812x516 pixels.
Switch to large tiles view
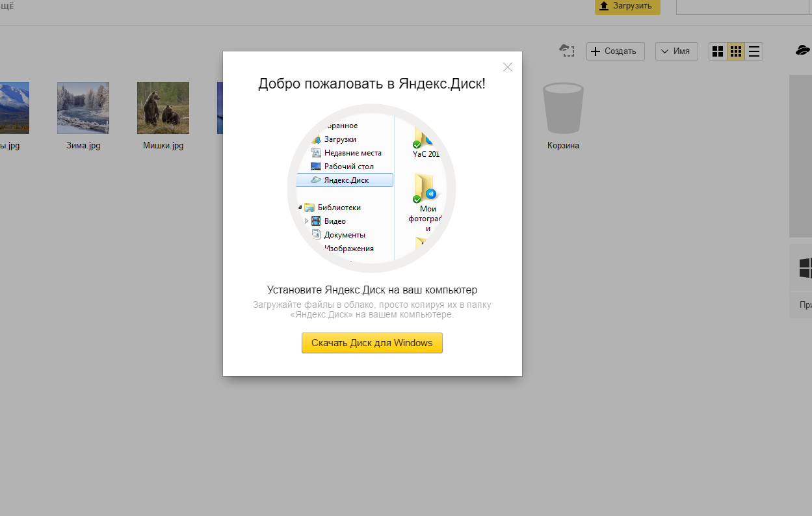pyautogui.click(x=718, y=51)
